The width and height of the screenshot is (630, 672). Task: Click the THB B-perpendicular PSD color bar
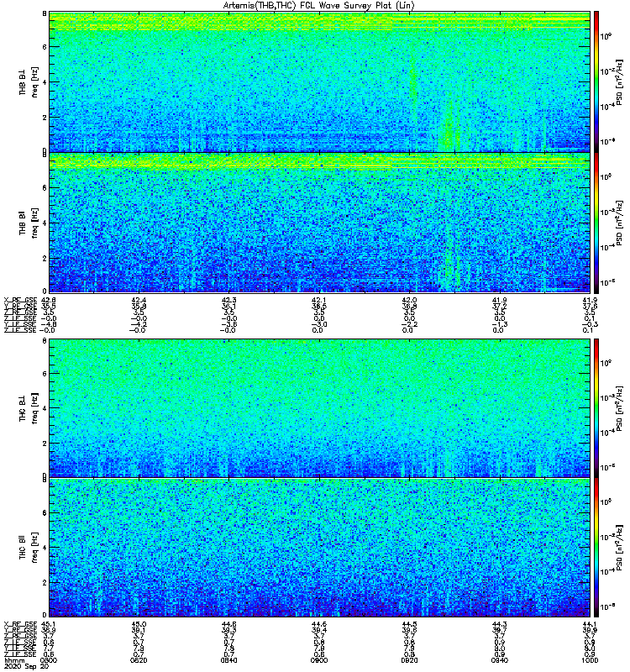[x=596, y=81]
